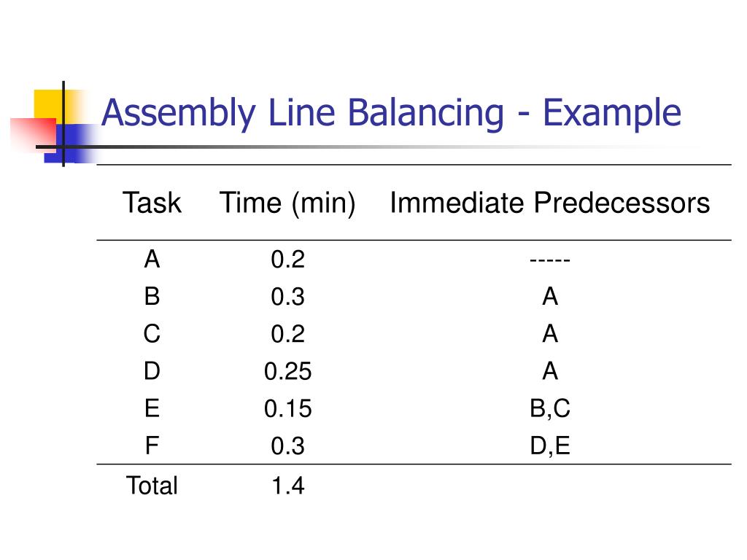747x560 pixels.
Task: Select the "Immediate Predecessors" column header
Action: pos(549,203)
